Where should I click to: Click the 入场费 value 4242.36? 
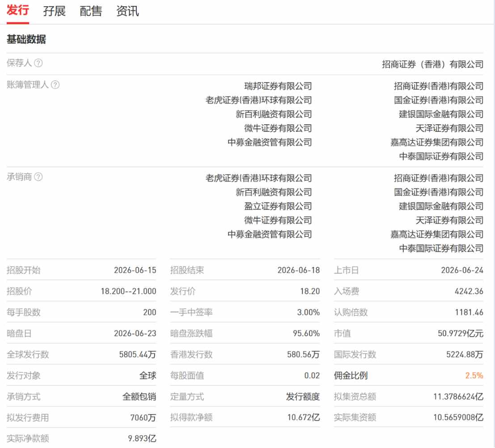(469, 291)
